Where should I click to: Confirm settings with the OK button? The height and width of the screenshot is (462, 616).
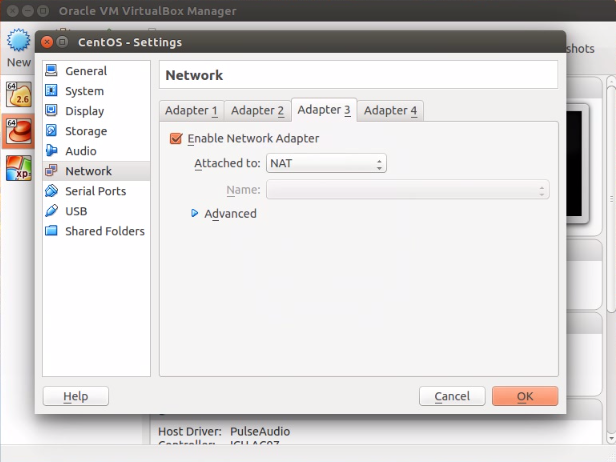click(x=525, y=396)
